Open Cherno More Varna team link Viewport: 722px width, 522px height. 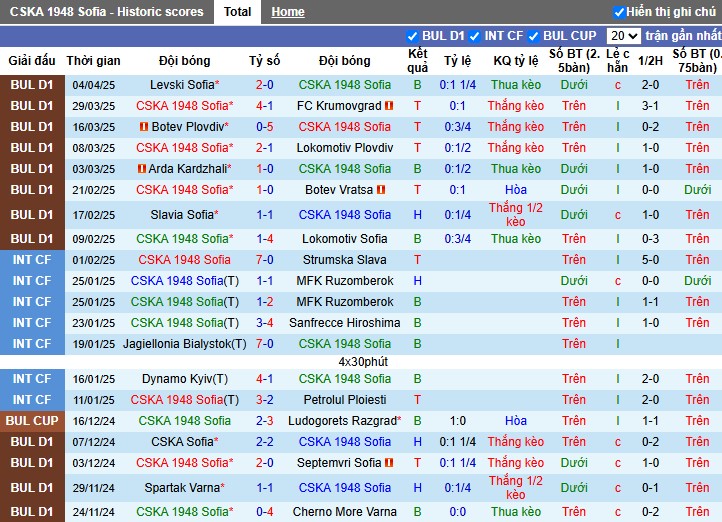(344, 511)
